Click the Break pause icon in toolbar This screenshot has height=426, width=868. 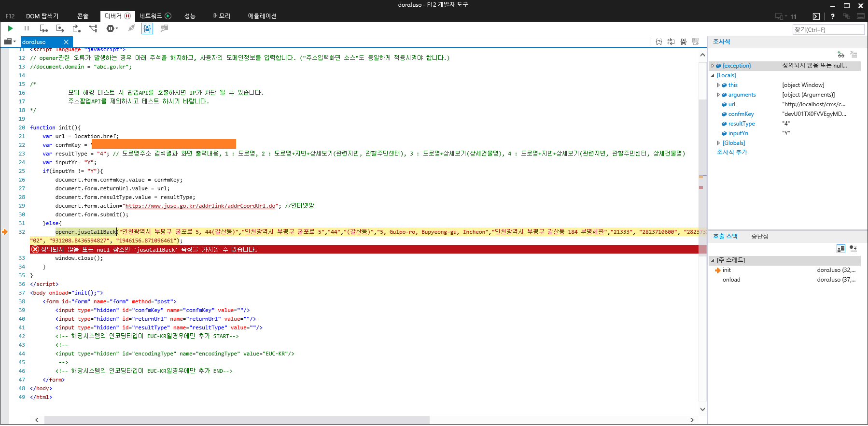click(x=27, y=28)
